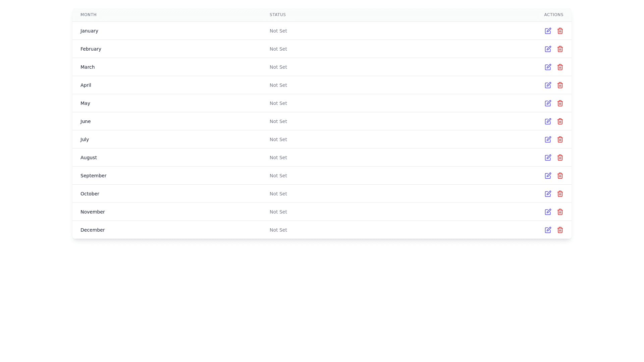The height and width of the screenshot is (362, 644).
Task: Click the Status column header
Action: [x=277, y=15]
